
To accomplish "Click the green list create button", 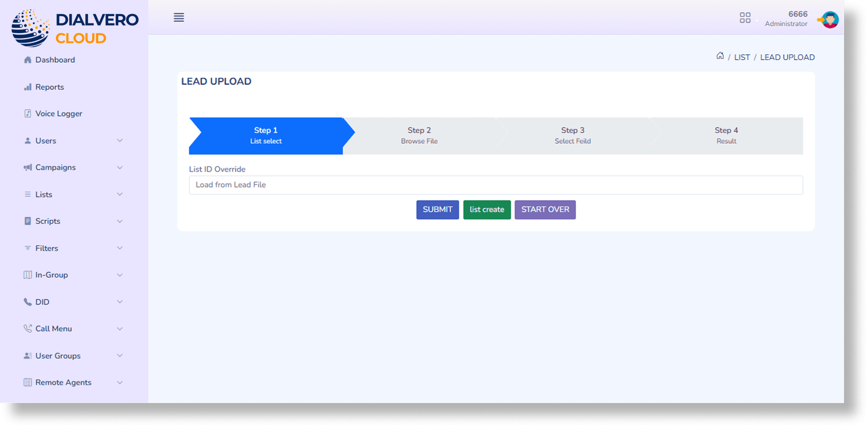I will [x=487, y=210].
